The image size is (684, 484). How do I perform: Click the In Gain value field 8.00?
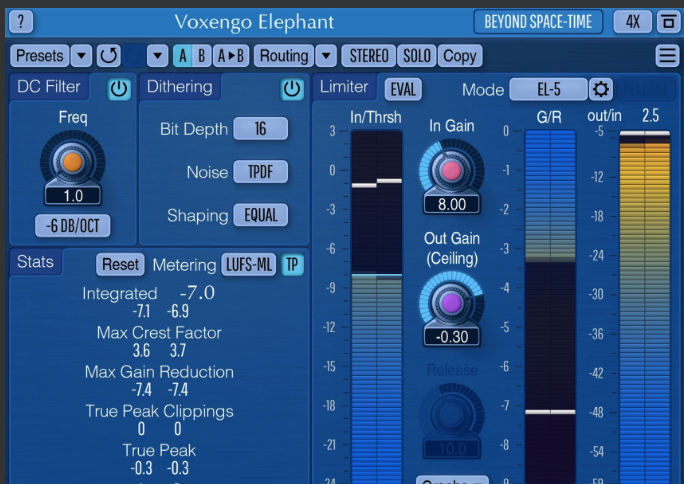(x=451, y=205)
